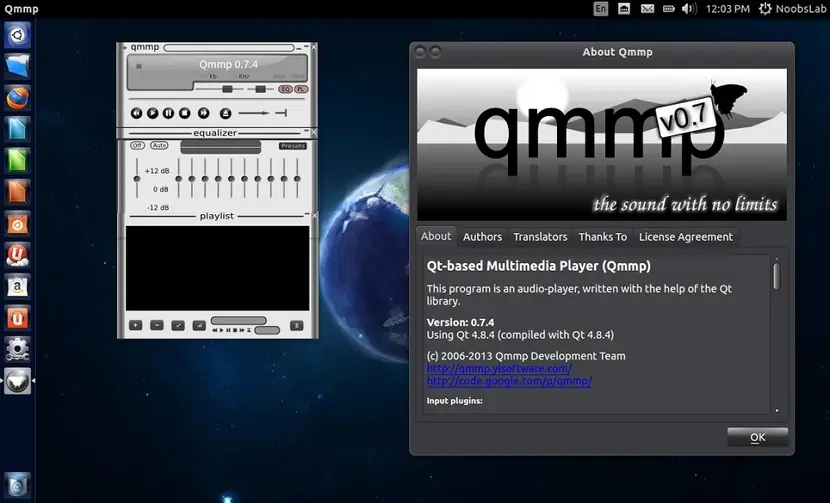The image size is (830, 503).
Task: Click the "Input plugins:" text
Action: tap(455, 401)
